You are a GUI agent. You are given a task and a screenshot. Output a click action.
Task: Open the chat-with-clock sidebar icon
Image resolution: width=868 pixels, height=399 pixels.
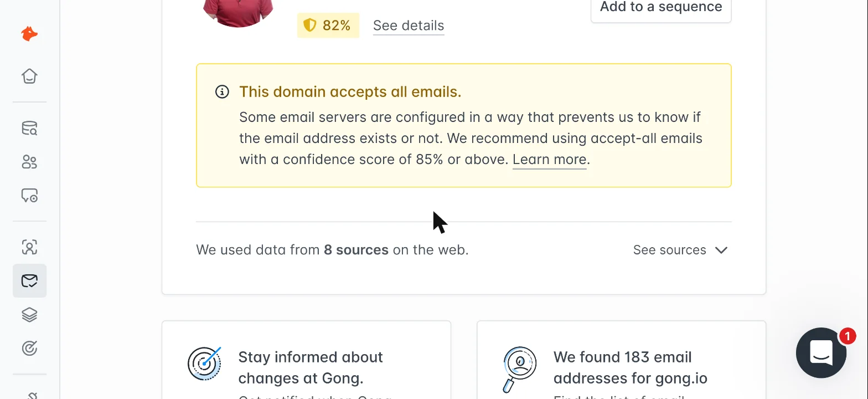click(29, 196)
